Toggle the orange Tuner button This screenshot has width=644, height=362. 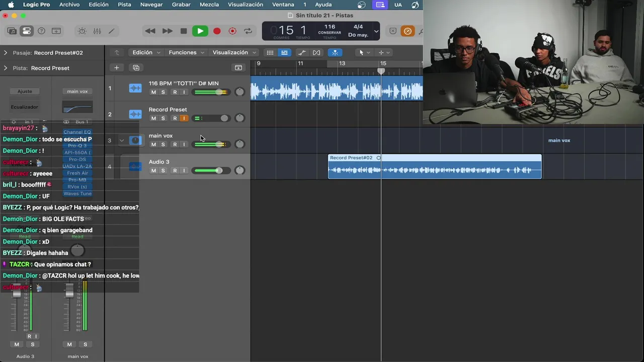tap(408, 31)
